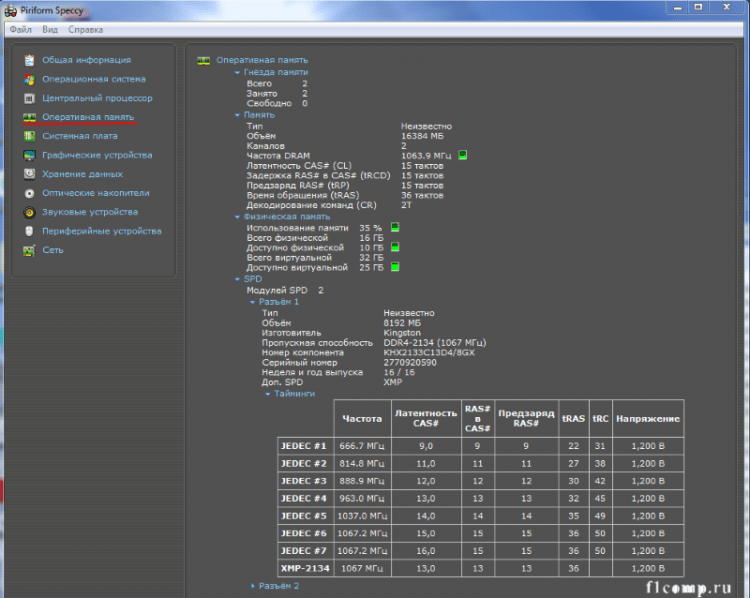Open Сеть section
Image resolution: width=750 pixels, height=598 pixels.
[x=53, y=250]
